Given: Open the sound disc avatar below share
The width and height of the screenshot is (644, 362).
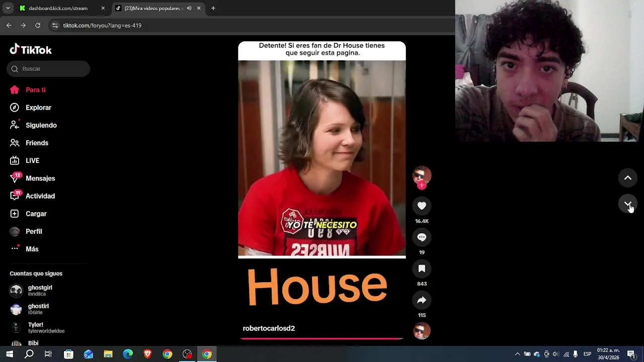Looking at the screenshot, I should tap(422, 331).
